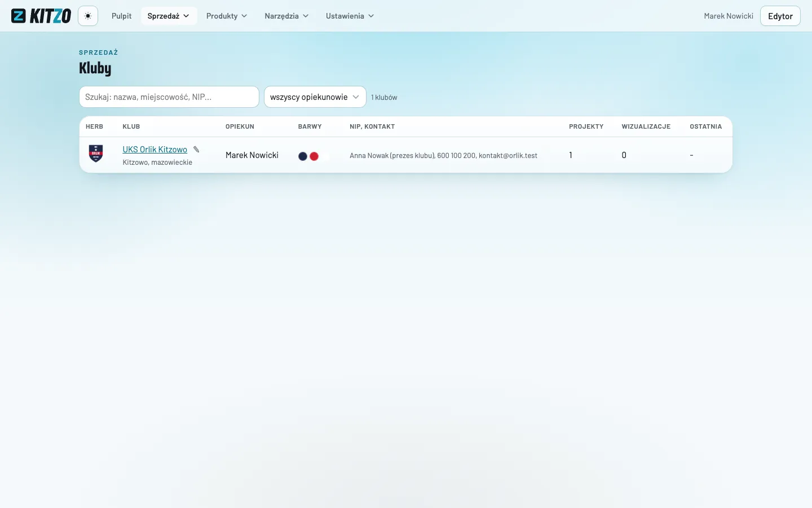This screenshot has width=812, height=508.
Task: Expand the Narzędzia menu
Action: click(286, 16)
